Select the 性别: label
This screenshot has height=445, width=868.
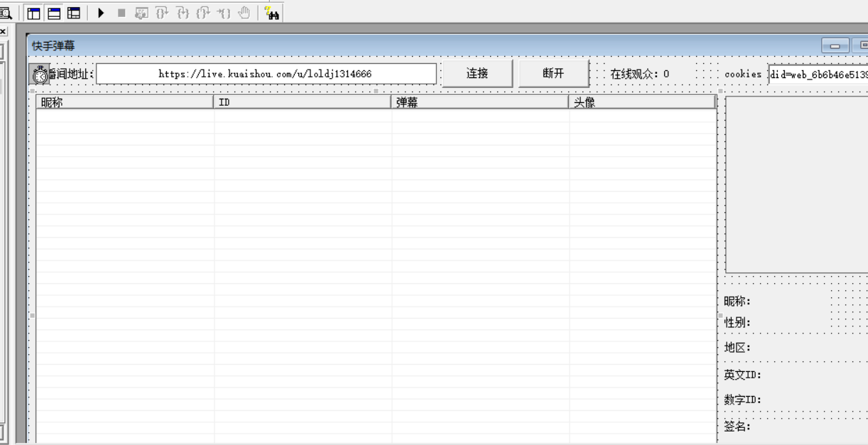point(737,323)
